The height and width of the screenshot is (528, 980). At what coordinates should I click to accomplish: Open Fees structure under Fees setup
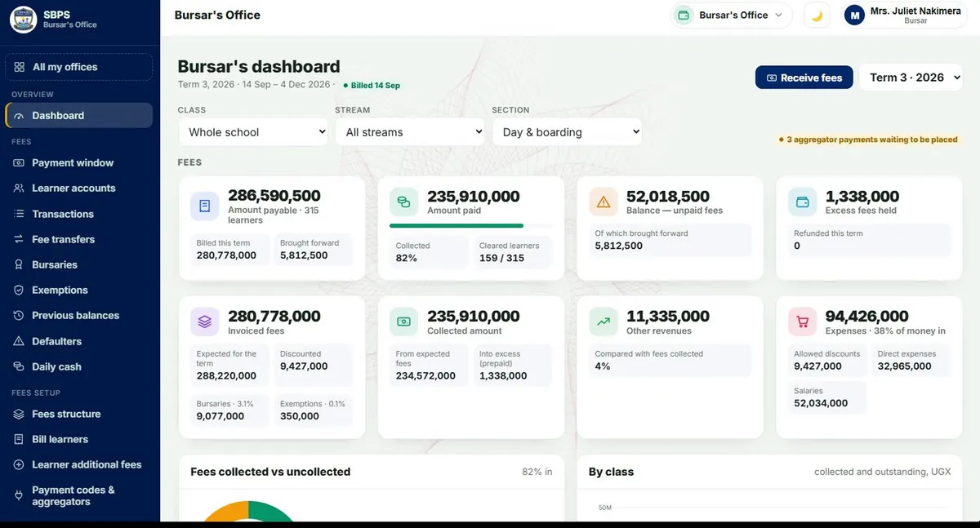tap(78, 414)
